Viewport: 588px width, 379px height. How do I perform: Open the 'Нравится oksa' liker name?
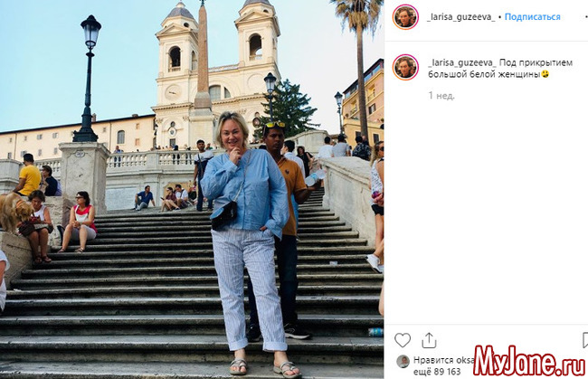pos(443,360)
